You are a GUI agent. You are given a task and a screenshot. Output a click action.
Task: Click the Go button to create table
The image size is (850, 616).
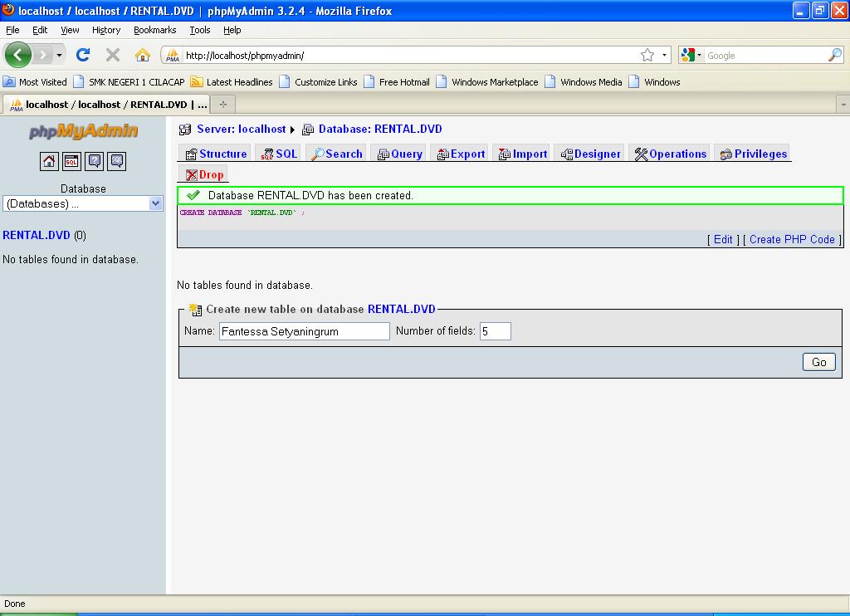(x=818, y=362)
